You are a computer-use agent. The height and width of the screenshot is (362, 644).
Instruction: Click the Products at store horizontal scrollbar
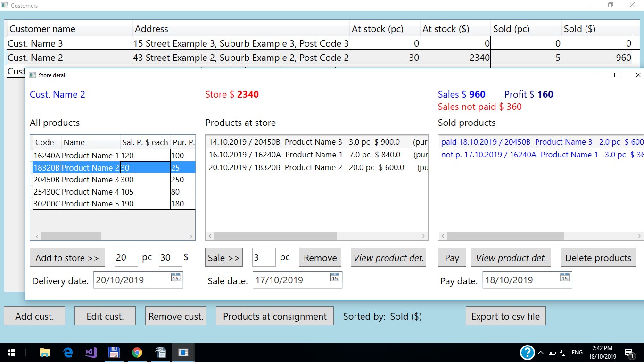point(275,236)
